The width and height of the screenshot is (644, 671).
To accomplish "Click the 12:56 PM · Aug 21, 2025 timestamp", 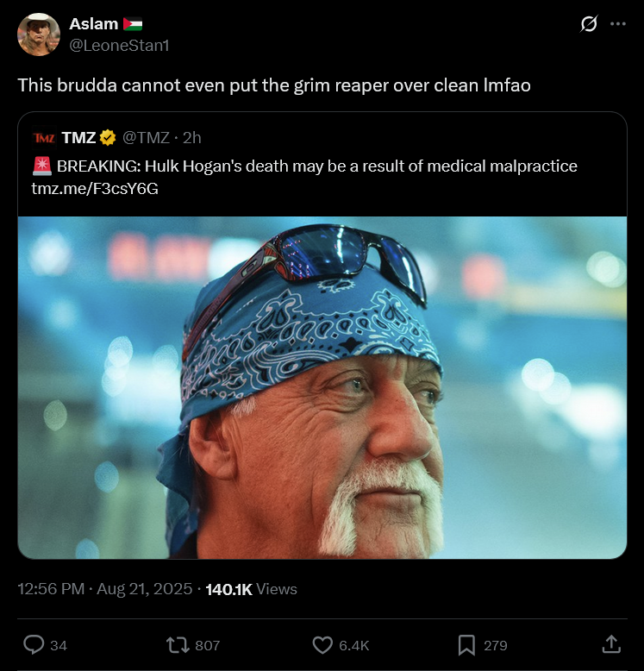I will click(103, 589).
